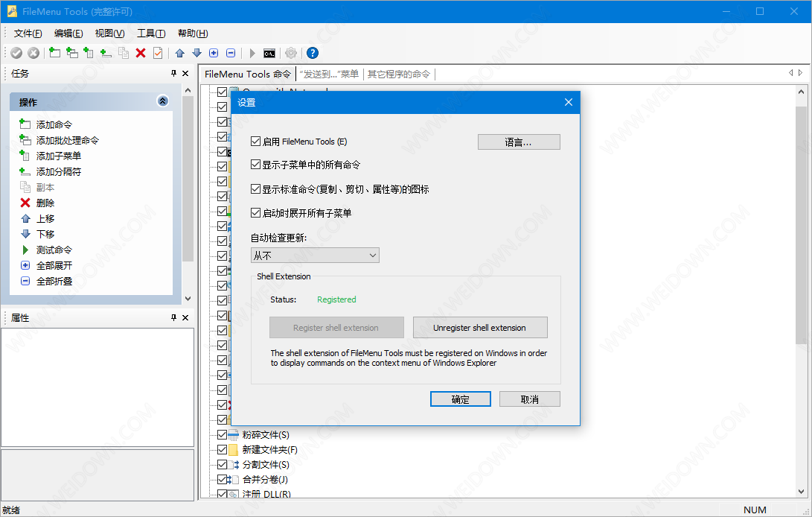Click the collapse all minus toolbar icon
This screenshot has width=812, height=517.
(x=231, y=53)
